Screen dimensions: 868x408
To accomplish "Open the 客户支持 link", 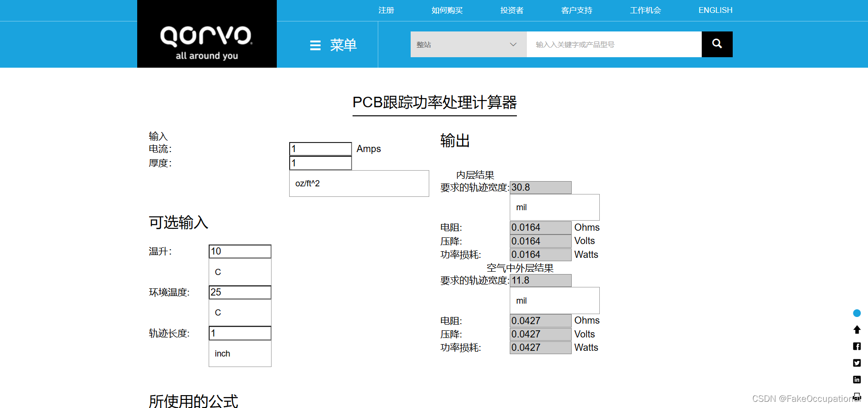I will coord(576,10).
